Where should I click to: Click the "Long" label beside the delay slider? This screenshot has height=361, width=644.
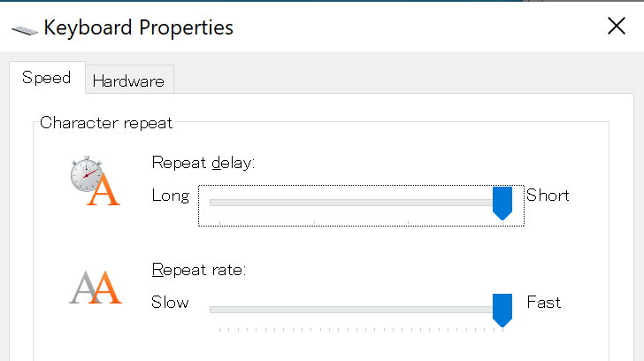click(170, 196)
